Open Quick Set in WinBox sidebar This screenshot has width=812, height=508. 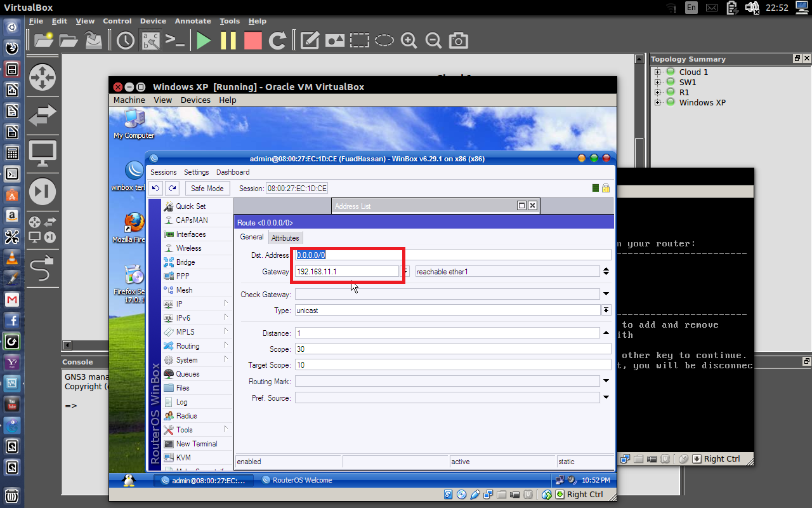190,206
